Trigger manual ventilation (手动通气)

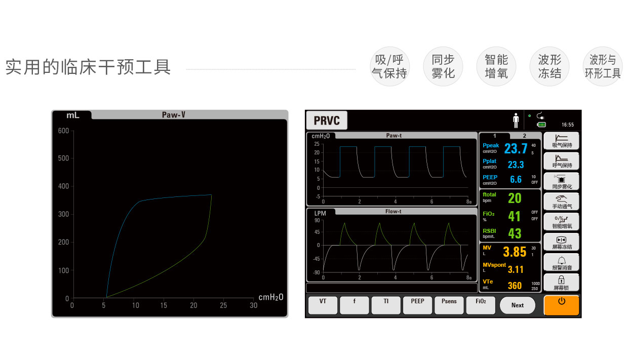pos(561,201)
